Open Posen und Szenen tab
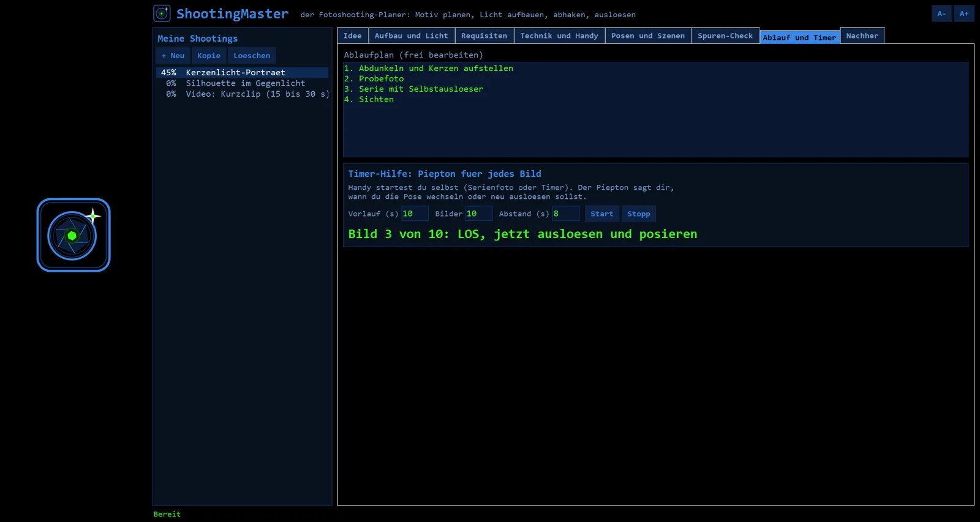This screenshot has height=522, width=980. click(648, 35)
